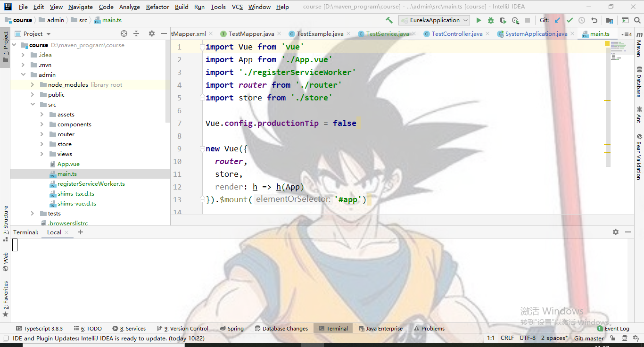Close the TestController.java editor tab
This screenshot has height=347, width=644.
(x=487, y=34)
